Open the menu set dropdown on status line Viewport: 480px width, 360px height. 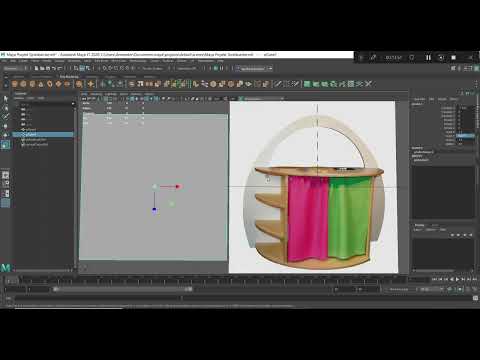15,68
